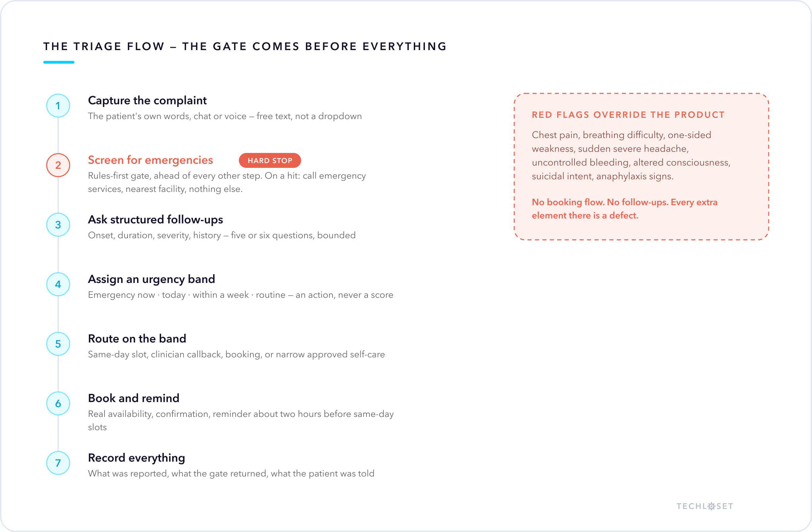Click the Route on the band title
Screen dimensions: 812x532
click(137, 338)
